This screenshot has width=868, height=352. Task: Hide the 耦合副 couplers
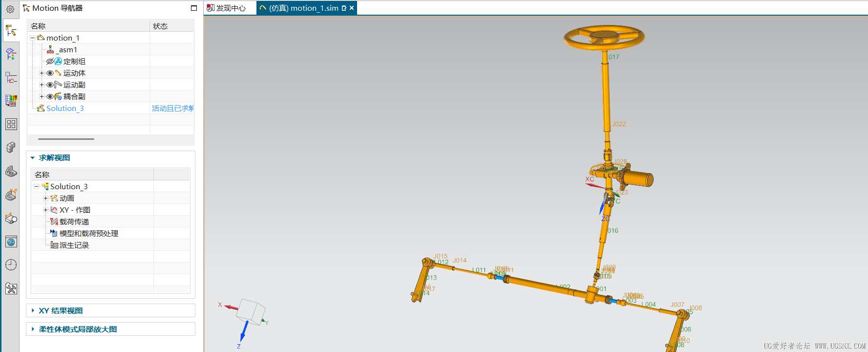click(x=50, y=96)
